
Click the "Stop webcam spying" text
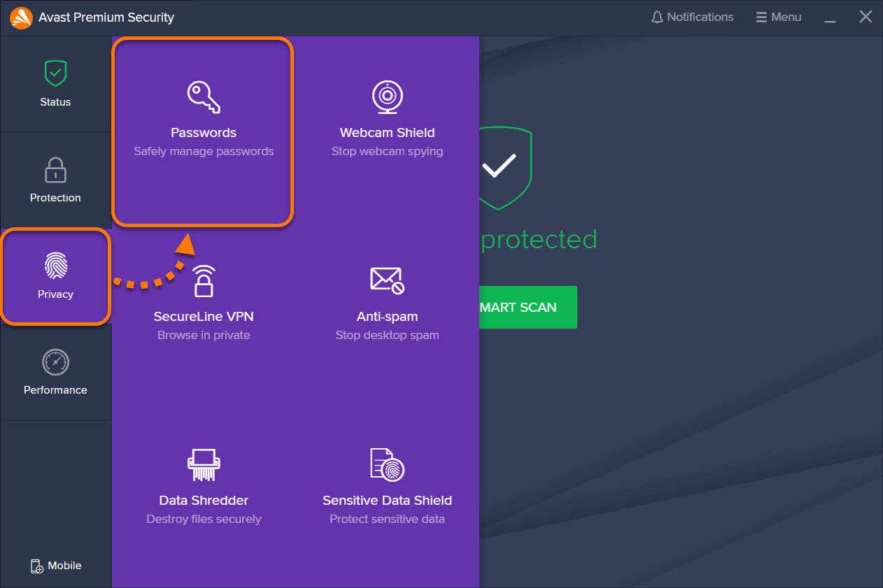387,152
